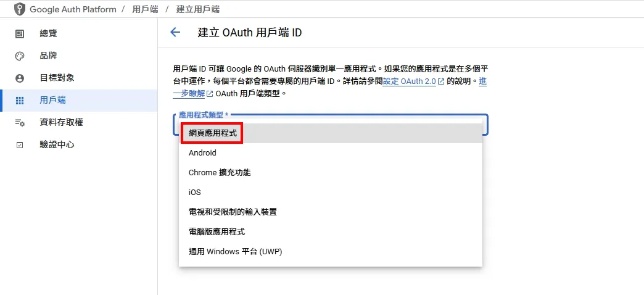Choose iOS as application type
Screen dimensions: 644x295
[331, 193]
